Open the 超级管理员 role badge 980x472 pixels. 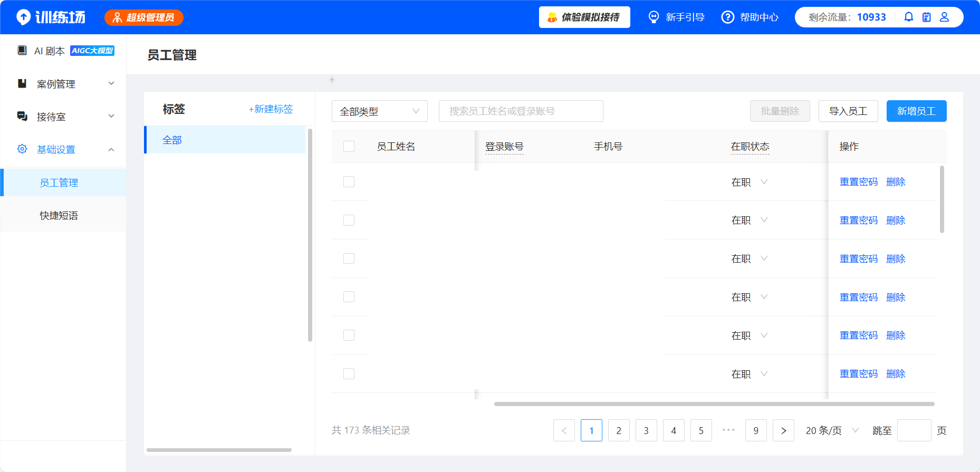(144, 17)
